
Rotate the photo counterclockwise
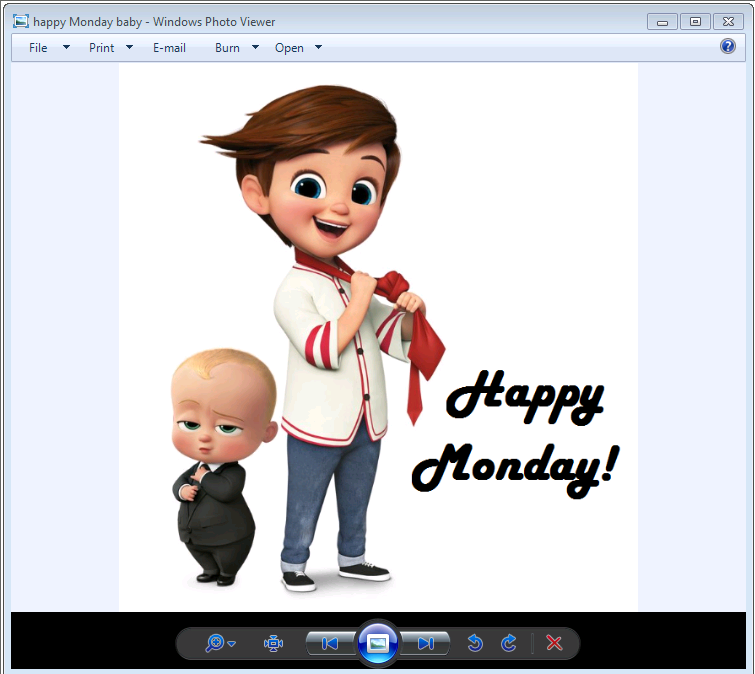pyautogui.click(x=475, y=643)
